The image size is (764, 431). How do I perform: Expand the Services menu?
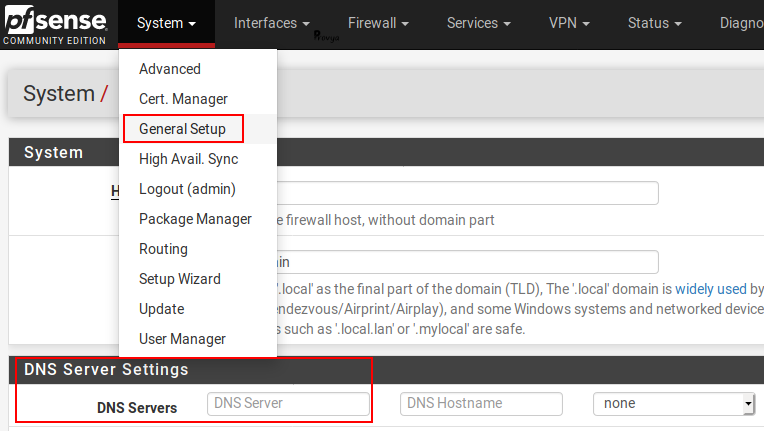(x=478, y=23)
